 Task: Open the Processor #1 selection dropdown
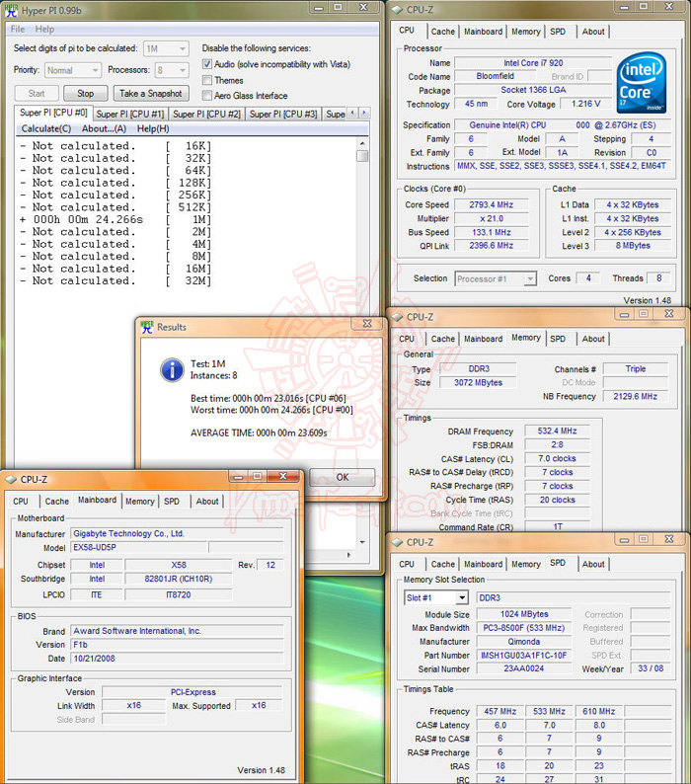coord(496,279)
